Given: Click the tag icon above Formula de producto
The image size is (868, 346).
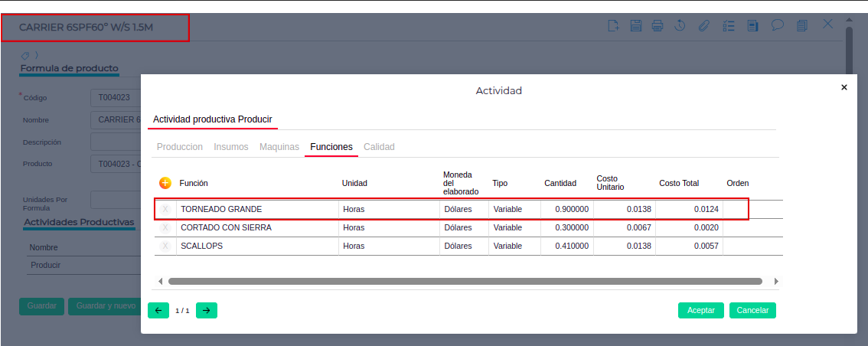Looking at the screenshot, I should click(x=25, y=55).
